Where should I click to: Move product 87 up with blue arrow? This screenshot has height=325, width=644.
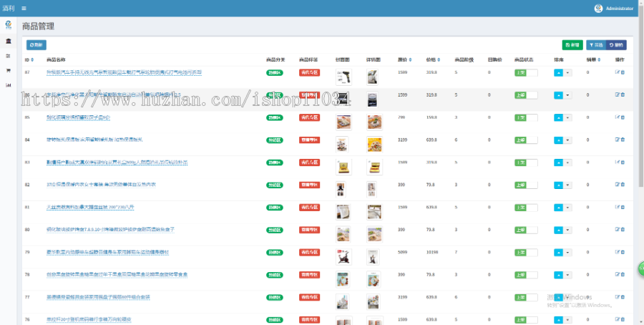[558, 73]
